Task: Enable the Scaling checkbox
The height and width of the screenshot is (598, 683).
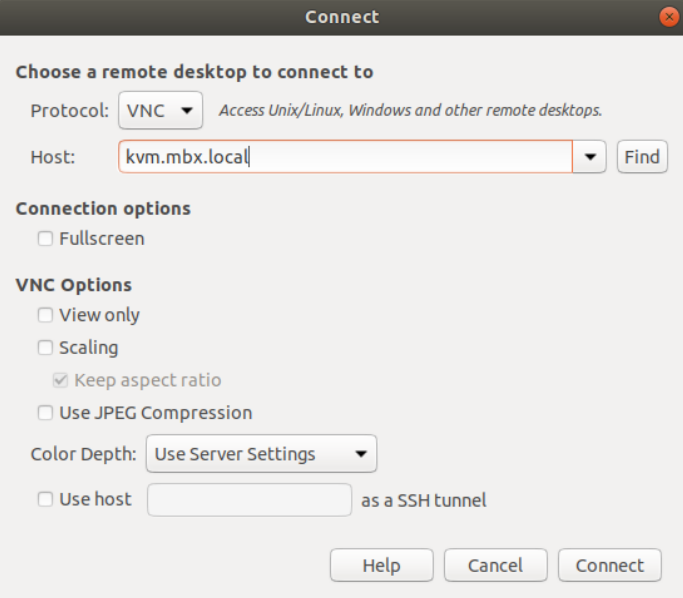Action: point(45,348)
